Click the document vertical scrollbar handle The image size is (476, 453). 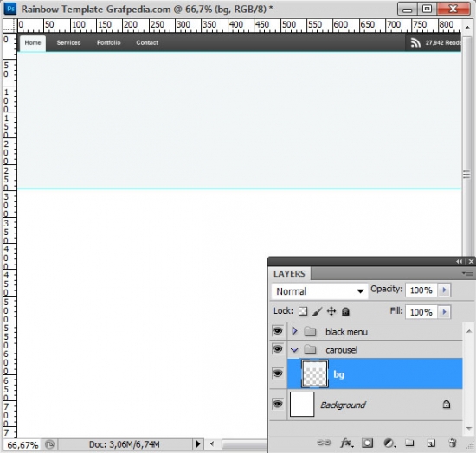[466, 175]
